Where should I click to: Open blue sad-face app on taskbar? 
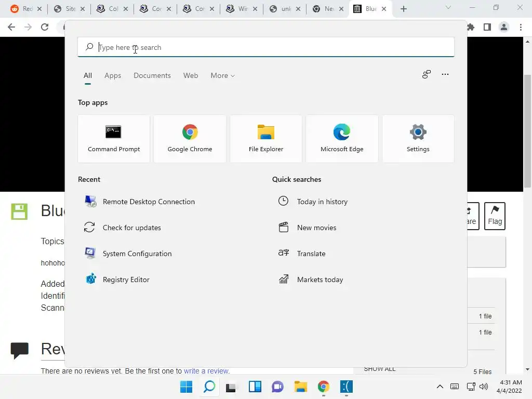point(347,387)
